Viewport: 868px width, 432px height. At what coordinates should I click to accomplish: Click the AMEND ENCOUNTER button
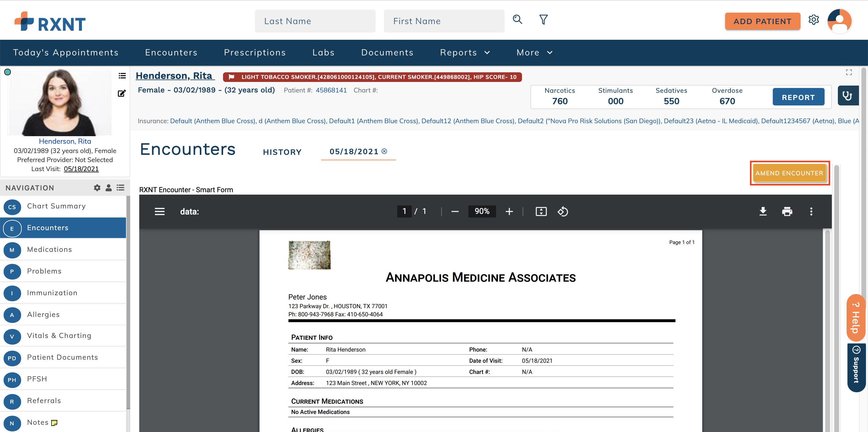[x=789, y=173]
